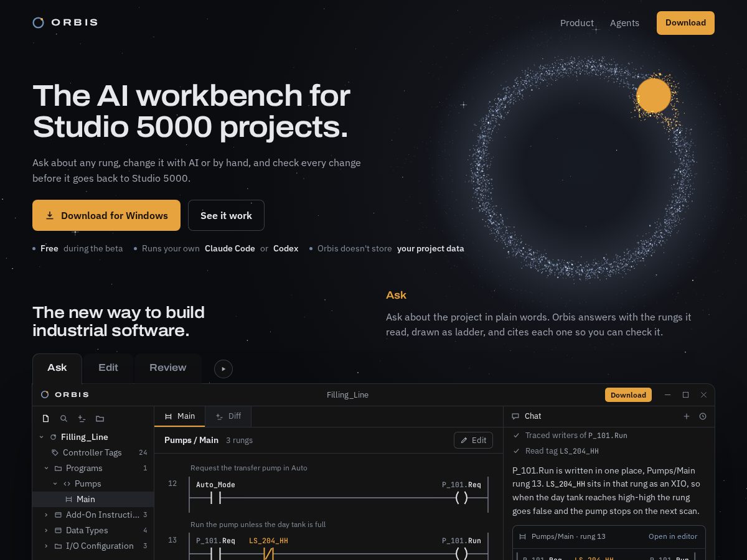Open the diff changes icon in sidebar
The width and height of the screenshot is (747, 560).
82,419
